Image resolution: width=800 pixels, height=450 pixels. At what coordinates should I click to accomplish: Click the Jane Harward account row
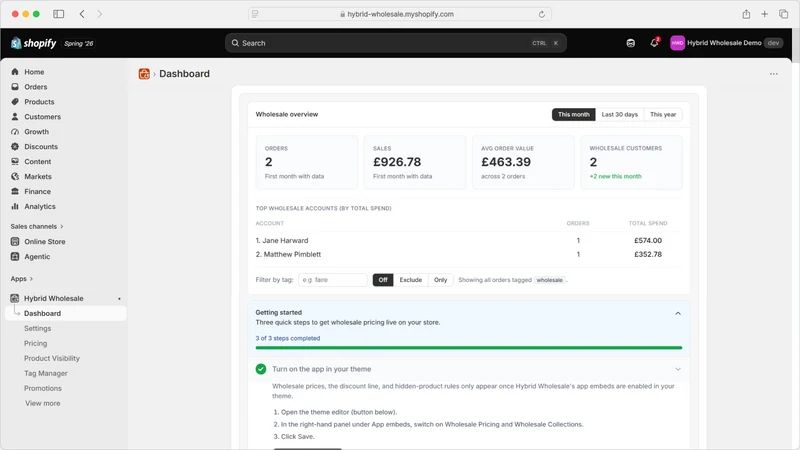pyautogui.click(x=468, y=240)
